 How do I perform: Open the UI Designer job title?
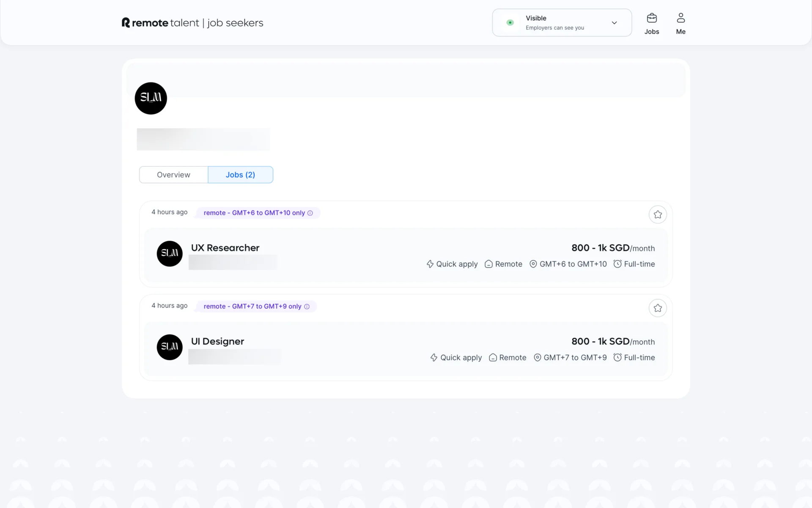[217, 341]
